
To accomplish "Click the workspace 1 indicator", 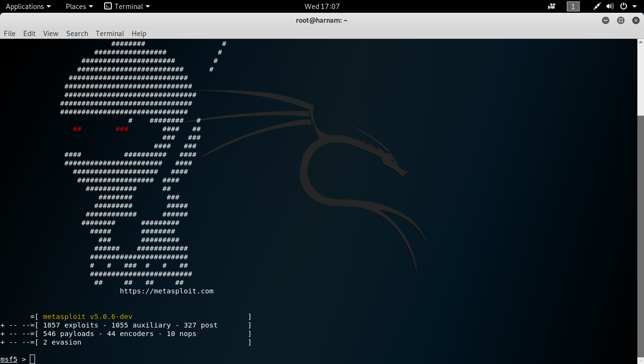I will tap(573, 7).
